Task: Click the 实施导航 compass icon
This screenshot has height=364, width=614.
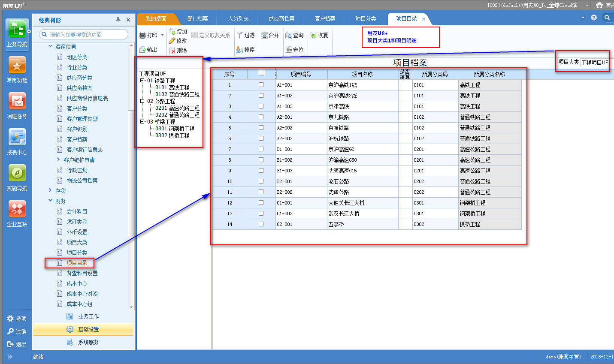Action: coord(17,174)
